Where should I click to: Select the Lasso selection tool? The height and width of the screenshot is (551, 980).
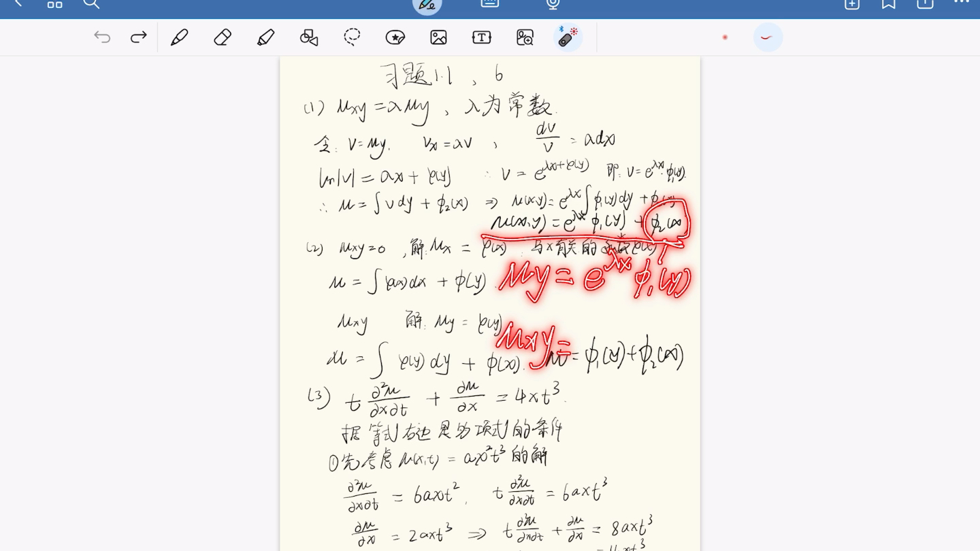click(x=352, y=37)
